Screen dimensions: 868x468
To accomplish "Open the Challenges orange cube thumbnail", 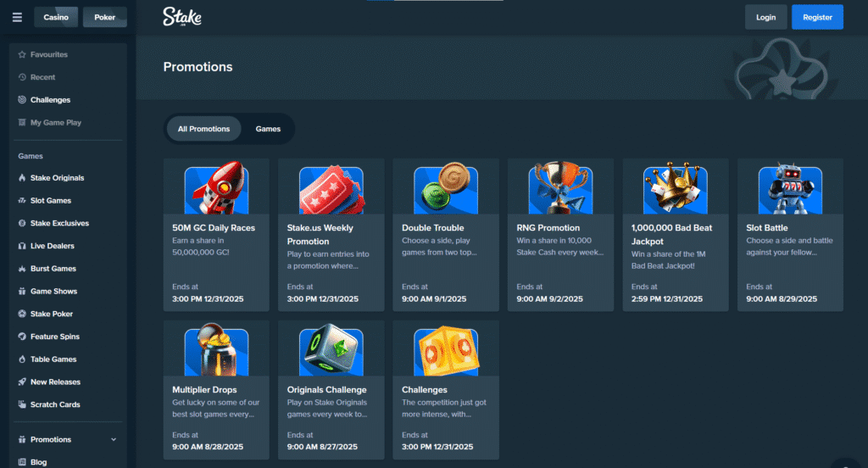I will (x=446, y=351).
